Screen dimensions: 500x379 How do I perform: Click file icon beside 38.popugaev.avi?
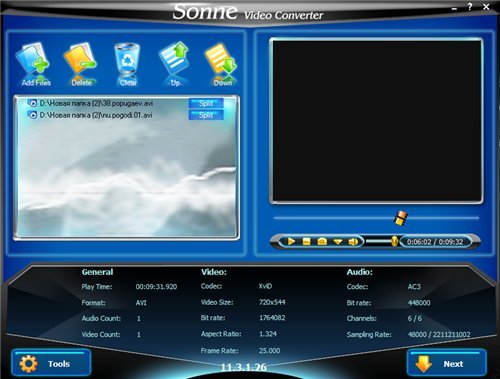32,103
